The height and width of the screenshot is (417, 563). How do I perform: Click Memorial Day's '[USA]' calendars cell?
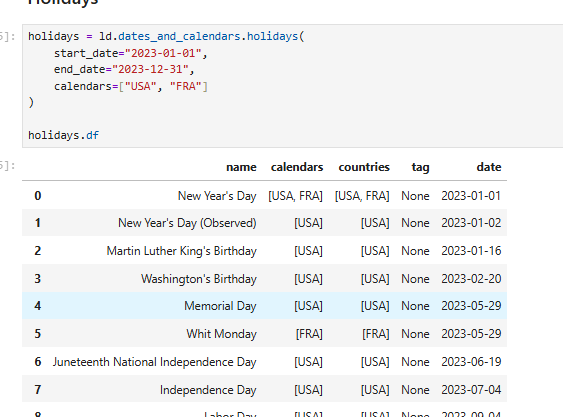(308, 306)
